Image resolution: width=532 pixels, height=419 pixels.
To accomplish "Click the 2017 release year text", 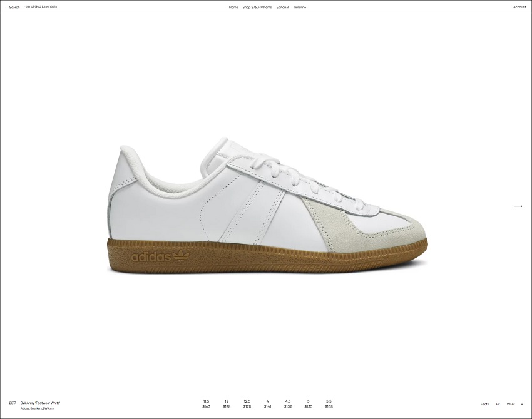I will [13, 403].
